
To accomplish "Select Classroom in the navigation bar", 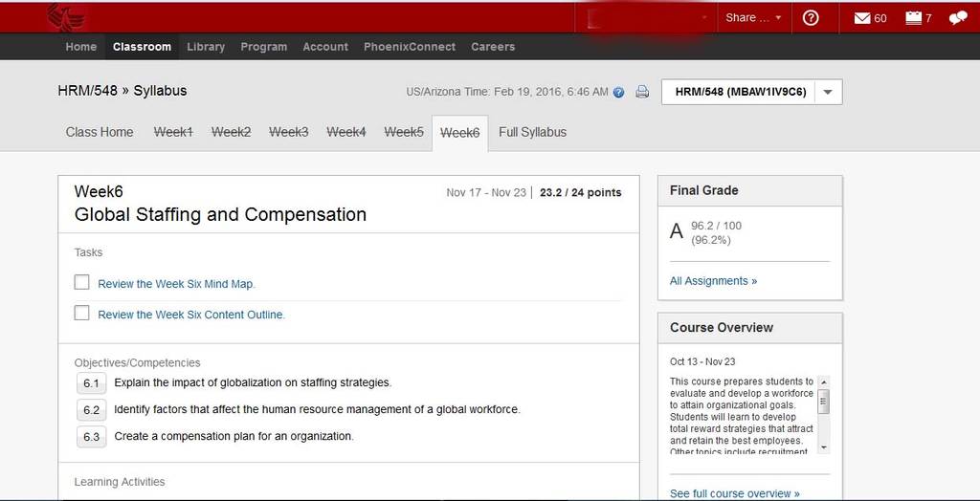I will pyautogui.click(x=142, y=47).
